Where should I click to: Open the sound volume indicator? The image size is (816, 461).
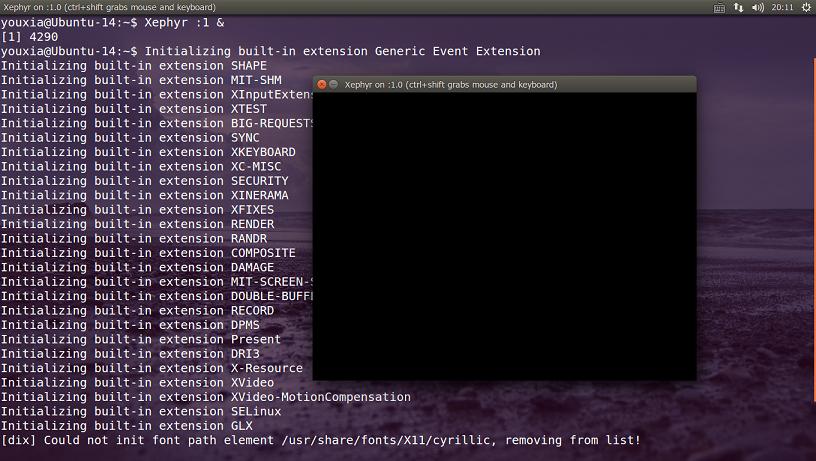point(758,7)
